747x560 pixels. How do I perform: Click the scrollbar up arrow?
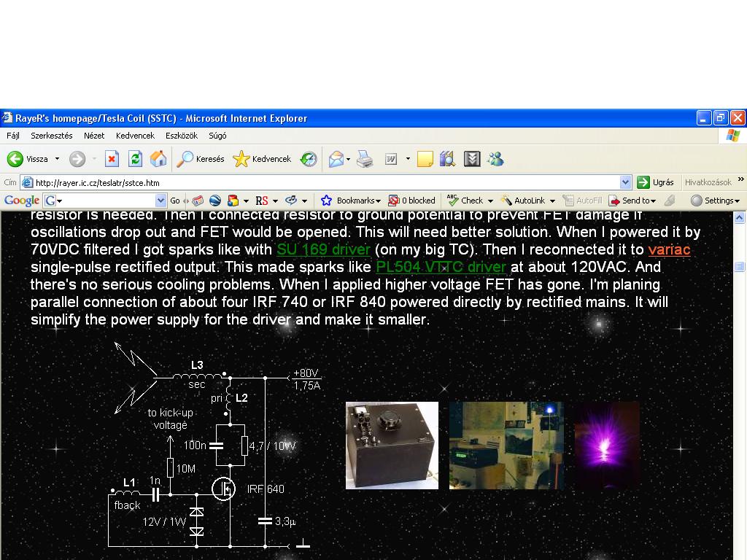[x=740, y=218]
